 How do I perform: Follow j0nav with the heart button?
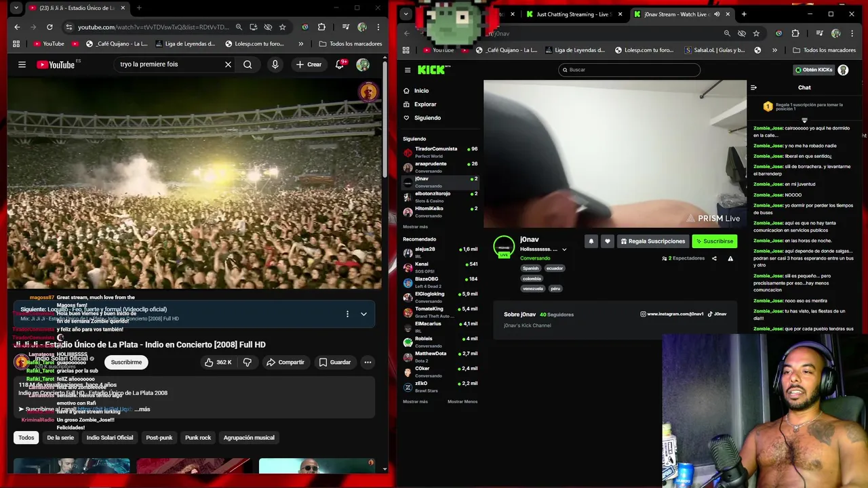(607, 241)
